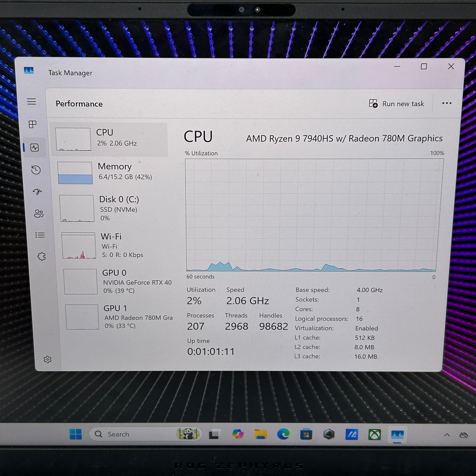Viewport: 476px width, 476px height.
Task: Open the Users page icon
Action: (39, 213)
